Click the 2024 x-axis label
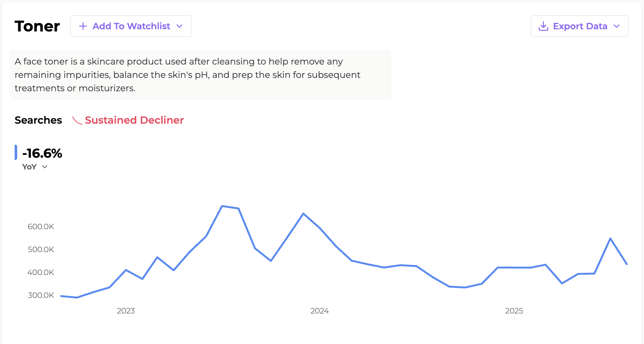The width and height of the screenshot is (644, 344). pos(319,311)
